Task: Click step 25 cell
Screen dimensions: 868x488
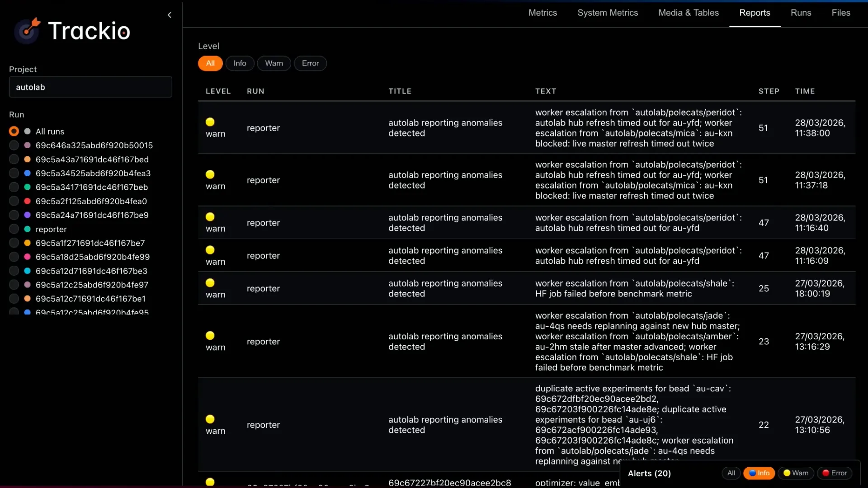Action: point(764,288)
